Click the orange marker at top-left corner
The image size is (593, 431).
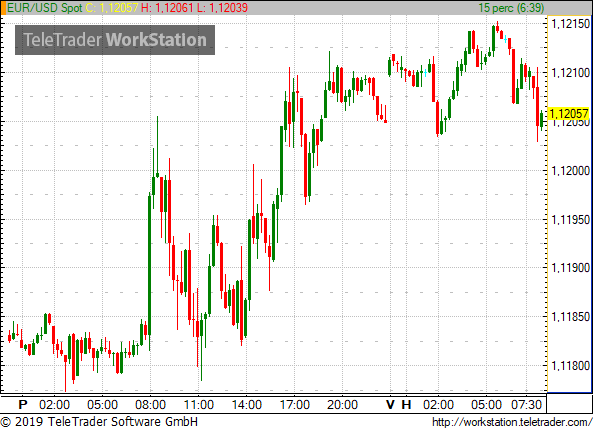(x=3, y=8)
